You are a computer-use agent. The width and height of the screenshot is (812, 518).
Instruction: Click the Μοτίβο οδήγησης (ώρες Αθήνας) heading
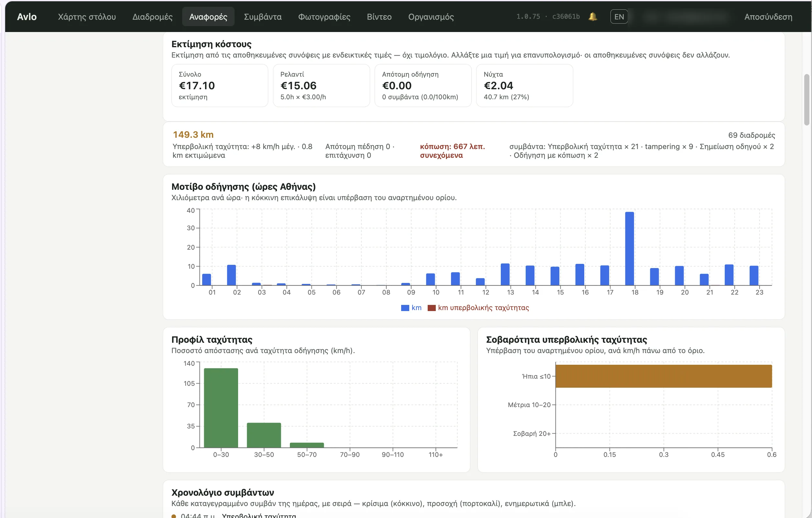tap(244, 186)
